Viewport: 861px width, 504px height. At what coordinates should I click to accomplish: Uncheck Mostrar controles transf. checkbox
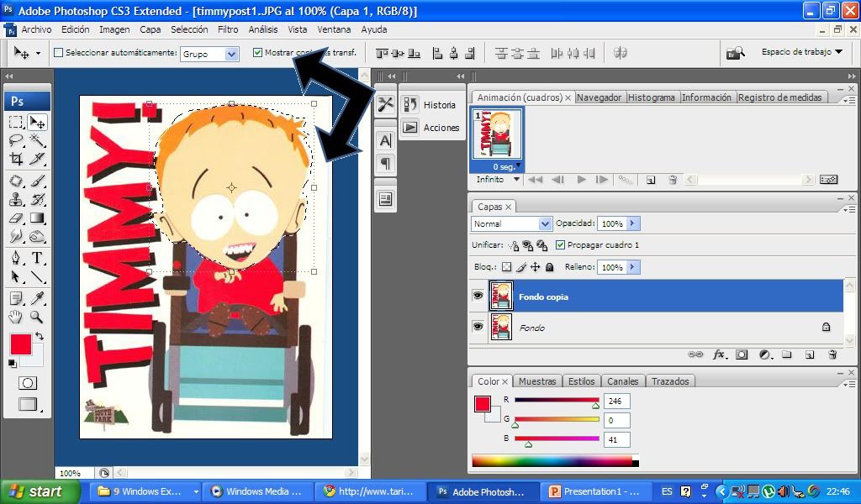[x=257, y=53]
